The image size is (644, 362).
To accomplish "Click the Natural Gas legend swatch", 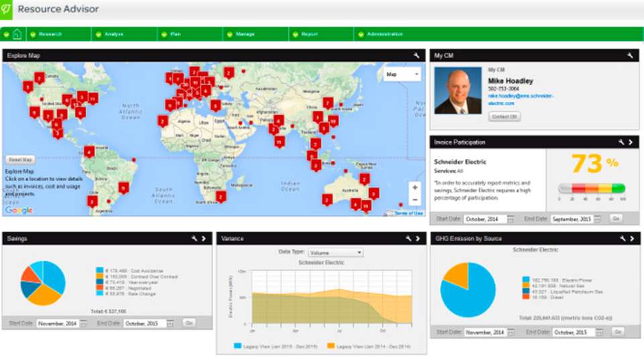I will click(x=526, y=286).
